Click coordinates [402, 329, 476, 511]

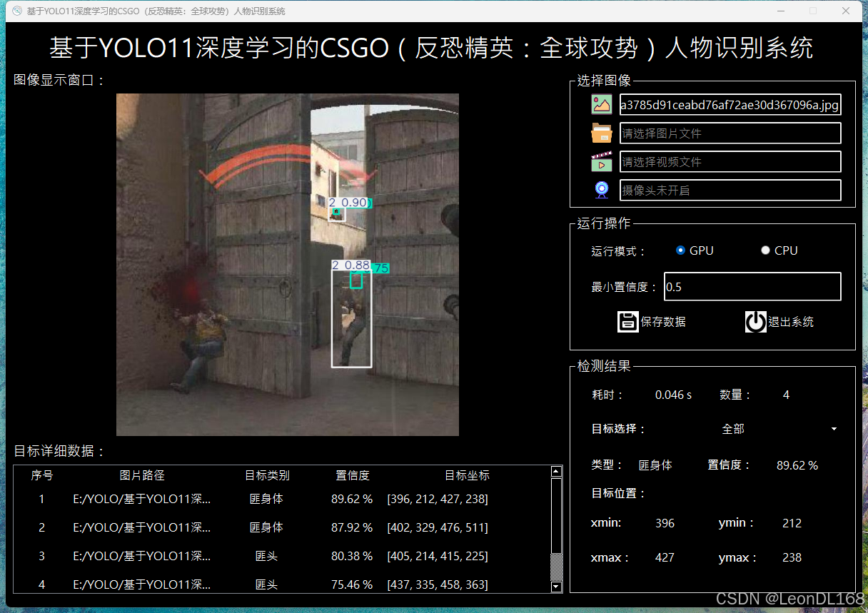(438, 528)
